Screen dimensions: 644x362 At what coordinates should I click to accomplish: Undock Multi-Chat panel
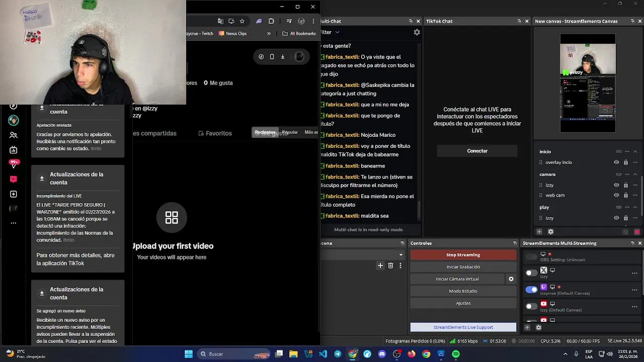(x=411, y=21)
